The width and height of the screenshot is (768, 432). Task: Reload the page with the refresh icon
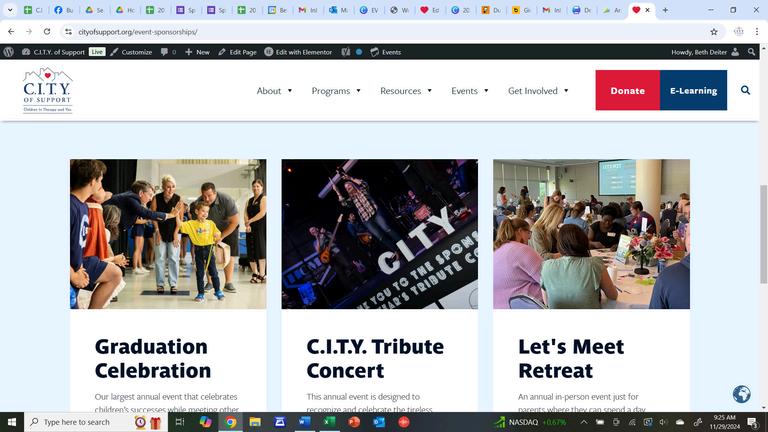click(47, 31)
